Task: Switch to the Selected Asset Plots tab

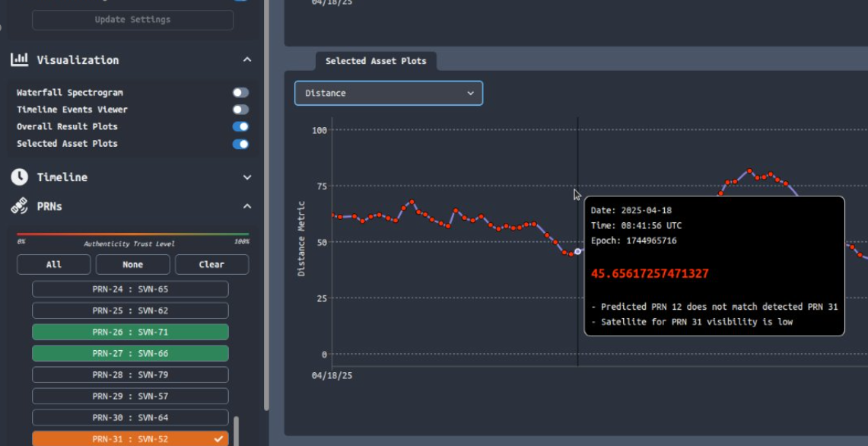Action: 376,61
